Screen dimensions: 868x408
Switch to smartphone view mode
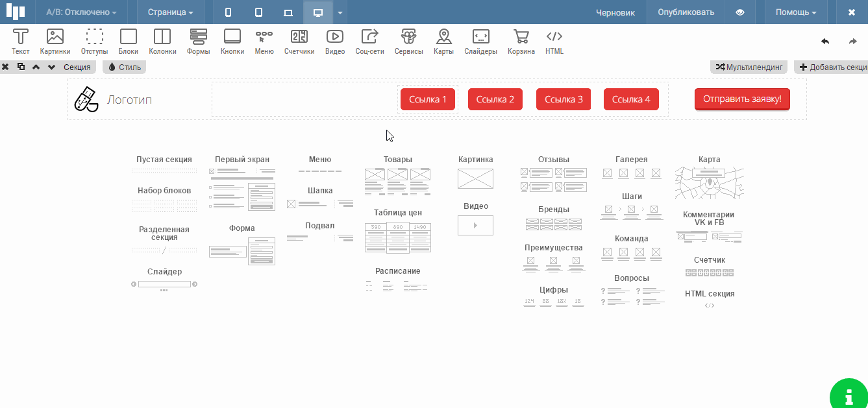pos(228,12)
